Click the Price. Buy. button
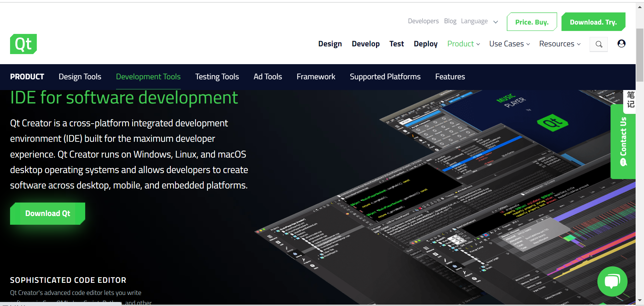This screenshot has width=644, height=306. [x=532, y=22]
